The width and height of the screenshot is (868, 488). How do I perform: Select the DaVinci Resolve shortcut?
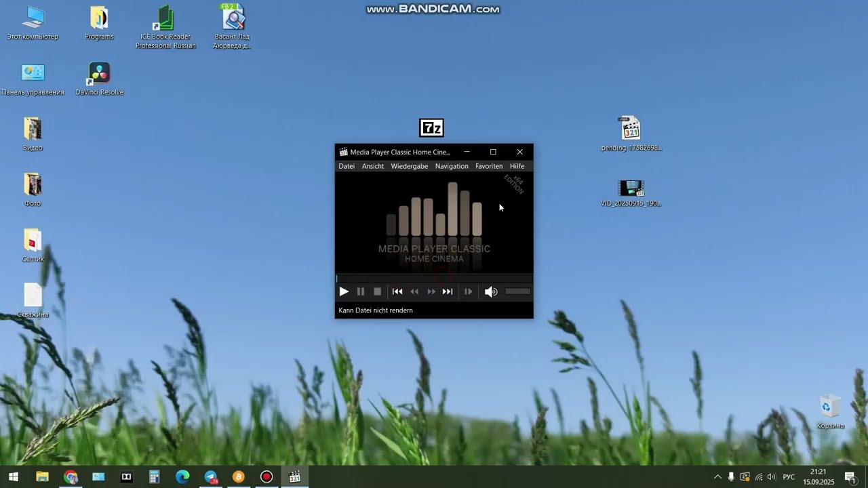point(99,79)
